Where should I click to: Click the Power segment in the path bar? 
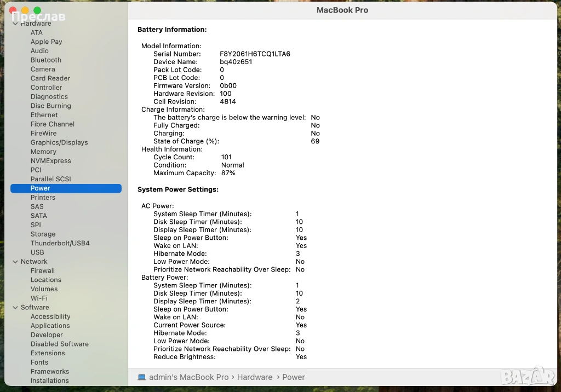coord(294,377)
